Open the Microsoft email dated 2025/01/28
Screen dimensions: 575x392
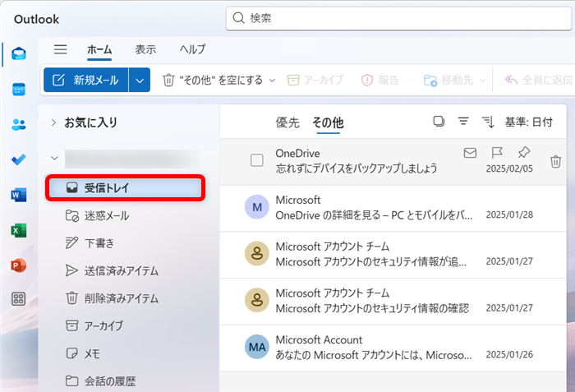click(x=393, y=208)
